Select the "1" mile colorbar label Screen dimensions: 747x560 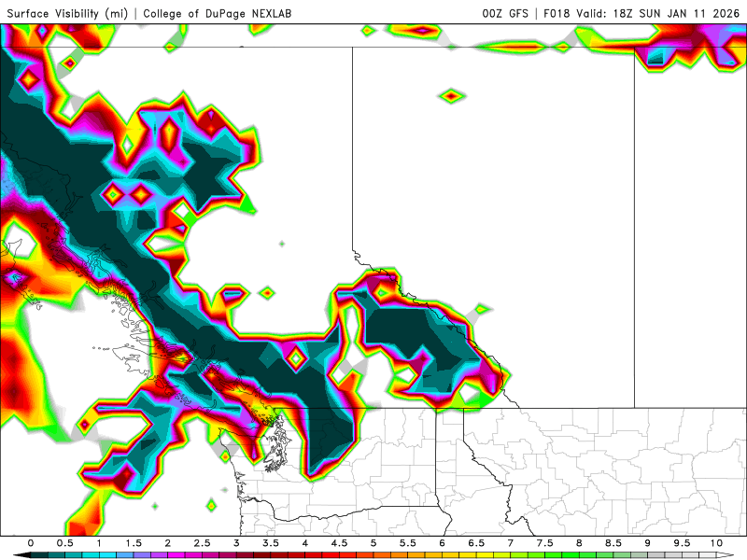pyautogui.click(x=99, y=543)
